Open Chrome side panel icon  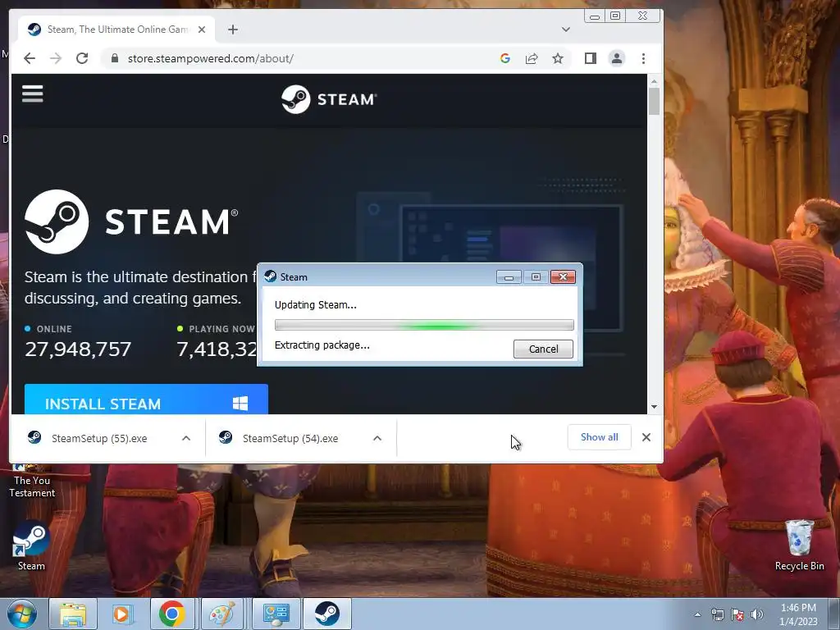(x=591, y=58)
